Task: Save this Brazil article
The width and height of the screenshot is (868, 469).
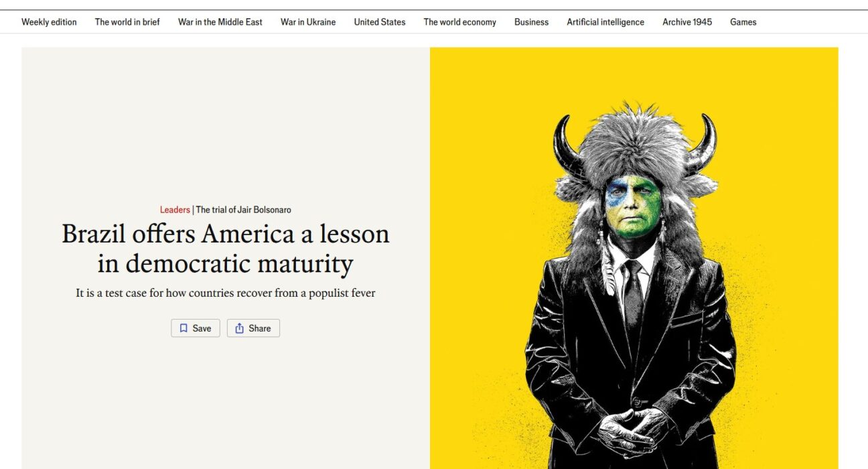Action: (196, 328)
